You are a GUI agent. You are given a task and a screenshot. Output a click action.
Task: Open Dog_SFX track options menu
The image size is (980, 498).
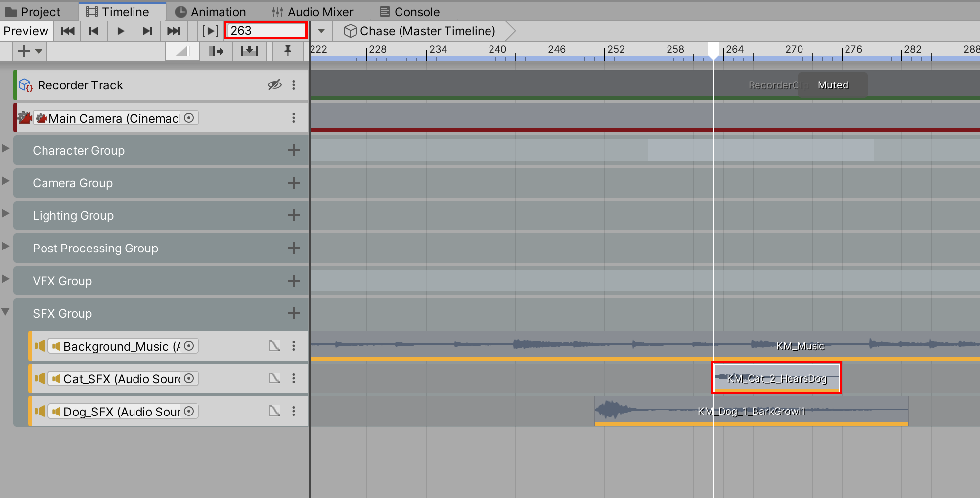[x=294, y=411]
